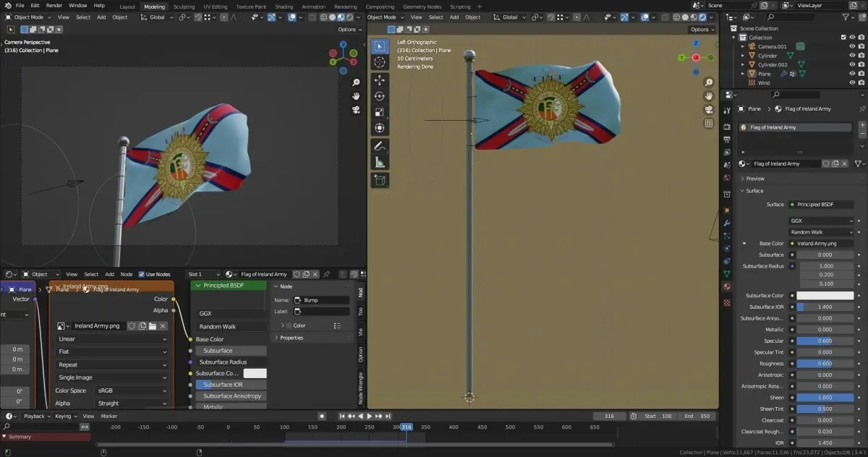Select the Measure tool in right viewport

(x=380, y=162)
